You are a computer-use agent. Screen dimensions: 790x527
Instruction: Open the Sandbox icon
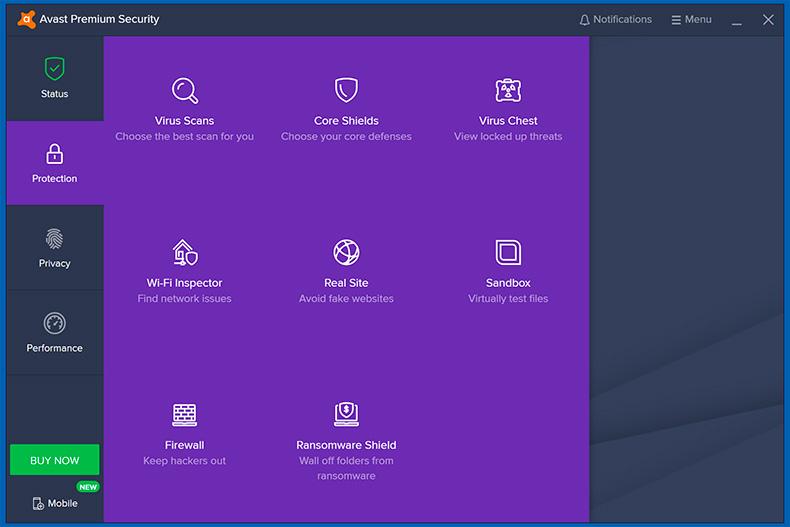tap(508, 252)
